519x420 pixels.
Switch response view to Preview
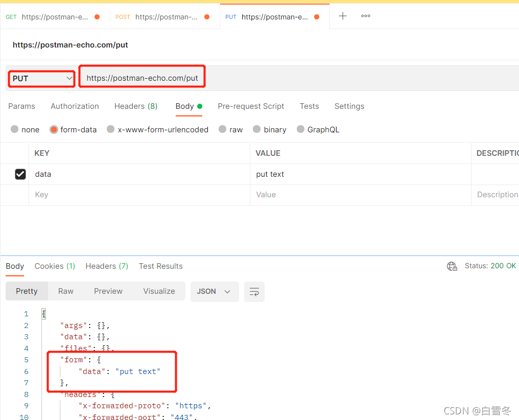click(x=108, y=291)
